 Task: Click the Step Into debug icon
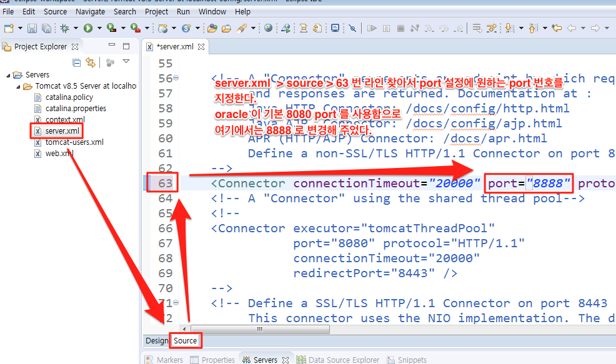(x=429, y=28)
